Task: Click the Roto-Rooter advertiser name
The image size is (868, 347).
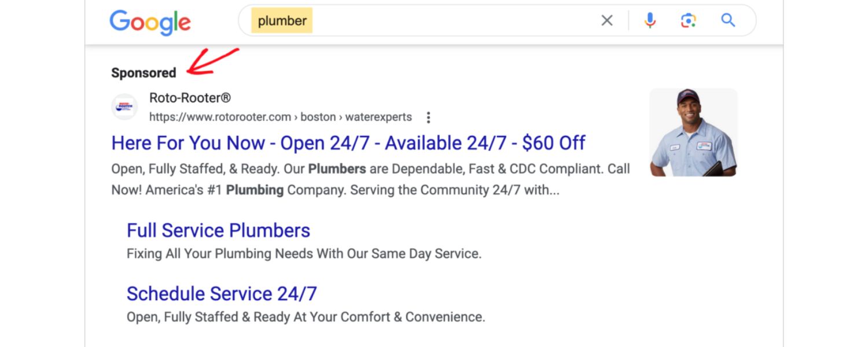Action: click(190, 97)
